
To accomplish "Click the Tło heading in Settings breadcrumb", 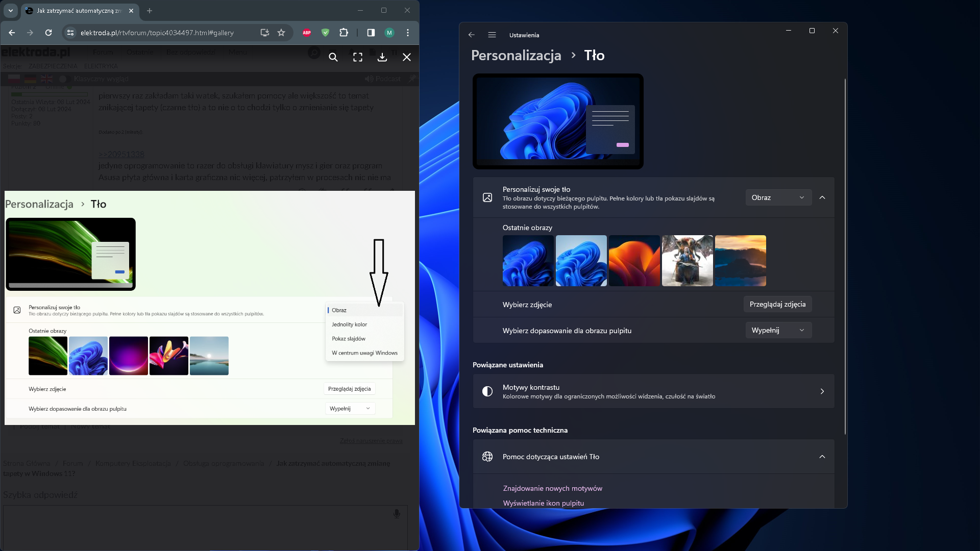I will 594,55.
